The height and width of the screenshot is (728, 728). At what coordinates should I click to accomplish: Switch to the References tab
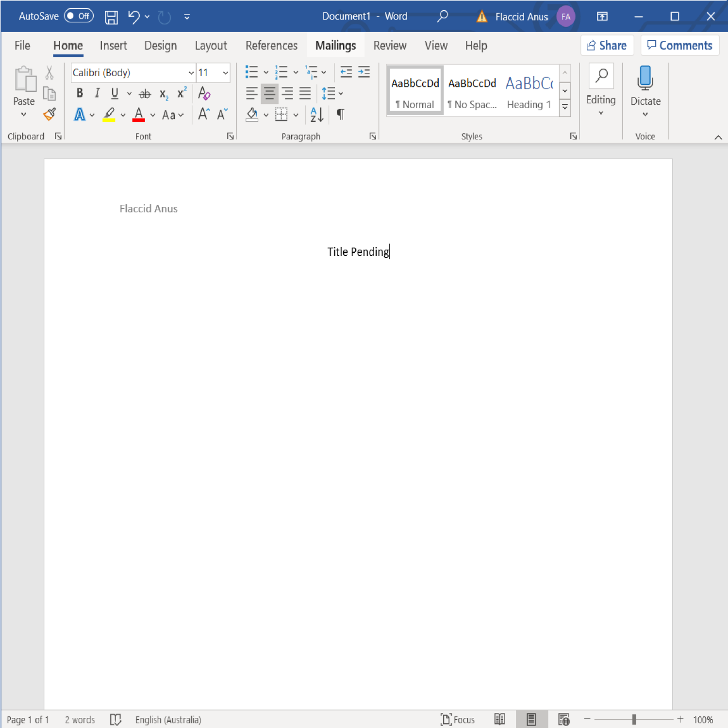coord(271,46)
